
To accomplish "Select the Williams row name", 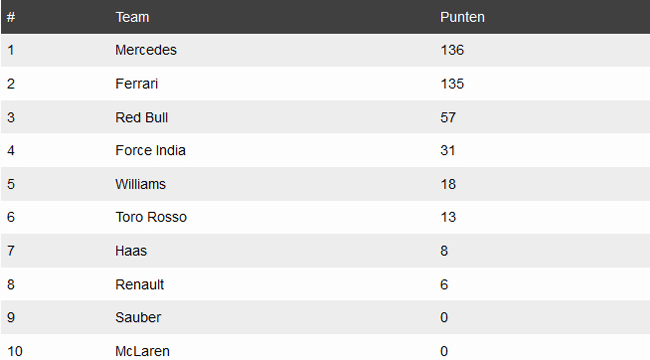I will [141, 184].
